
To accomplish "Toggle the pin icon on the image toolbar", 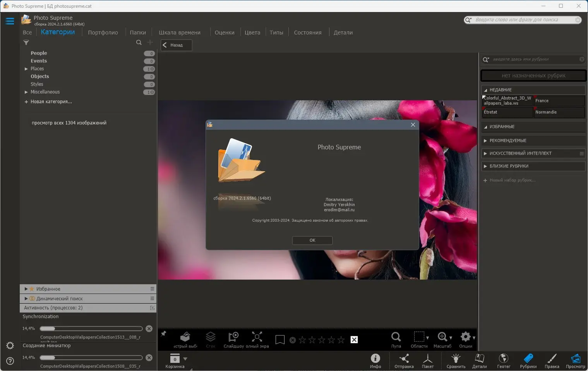I will point(164,333).
